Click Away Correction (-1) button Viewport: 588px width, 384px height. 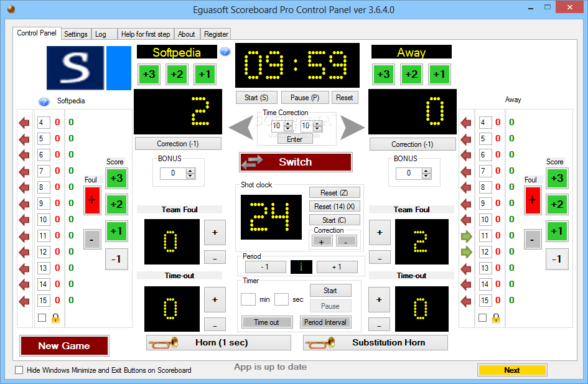tap(413, 144)
